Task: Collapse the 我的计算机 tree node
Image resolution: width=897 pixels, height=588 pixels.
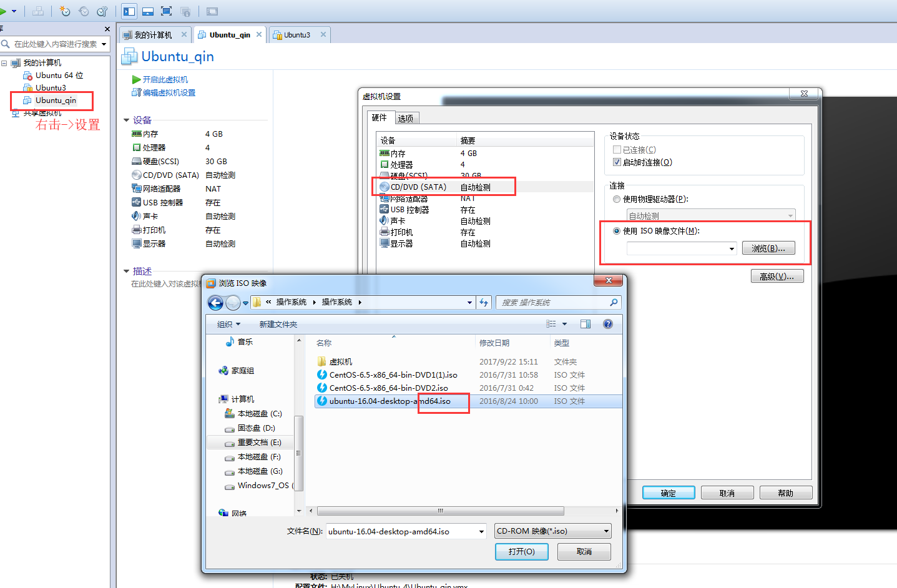Action: pyautogui.click(x=4, y=63)
